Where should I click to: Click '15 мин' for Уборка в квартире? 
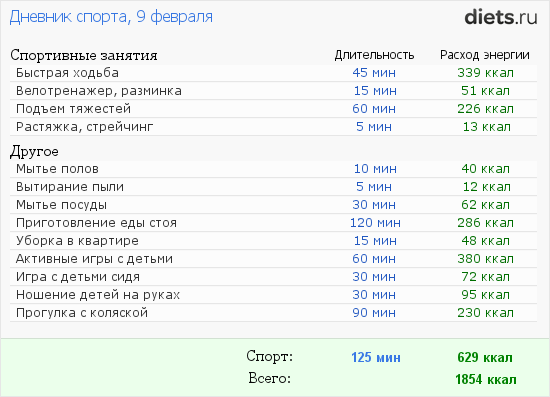tap(375, 241)
